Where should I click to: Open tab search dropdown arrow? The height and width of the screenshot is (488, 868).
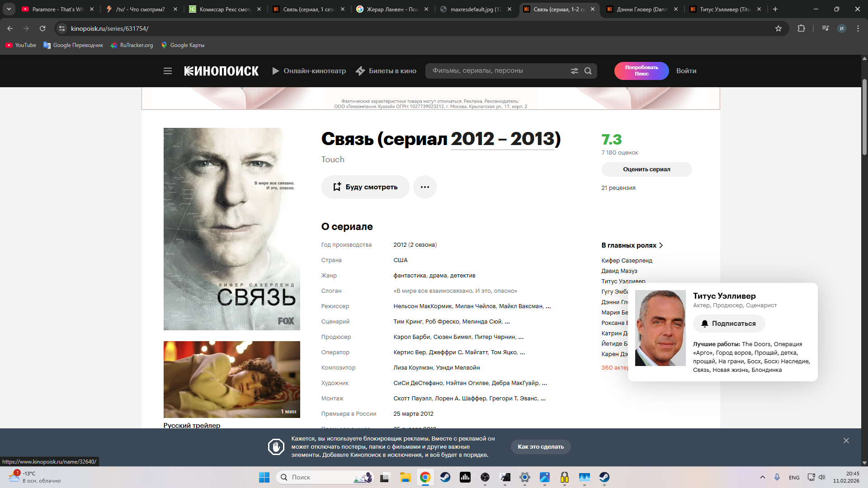[x=9, y=9]
